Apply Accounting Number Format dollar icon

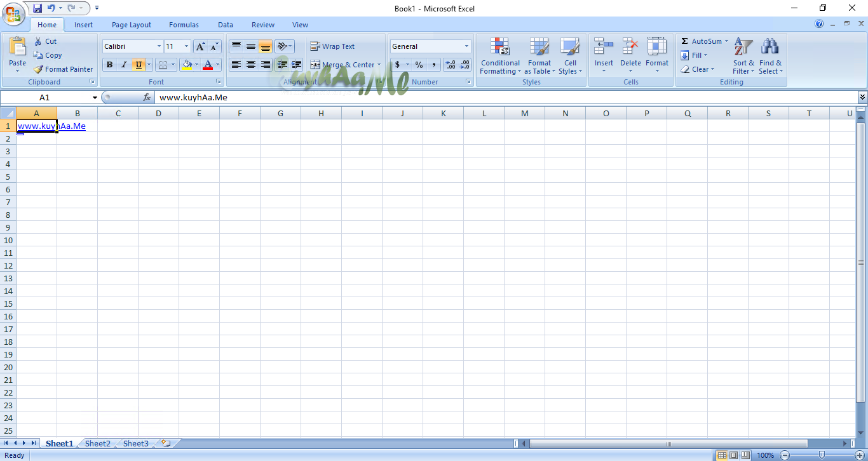[x=398, y=65]
